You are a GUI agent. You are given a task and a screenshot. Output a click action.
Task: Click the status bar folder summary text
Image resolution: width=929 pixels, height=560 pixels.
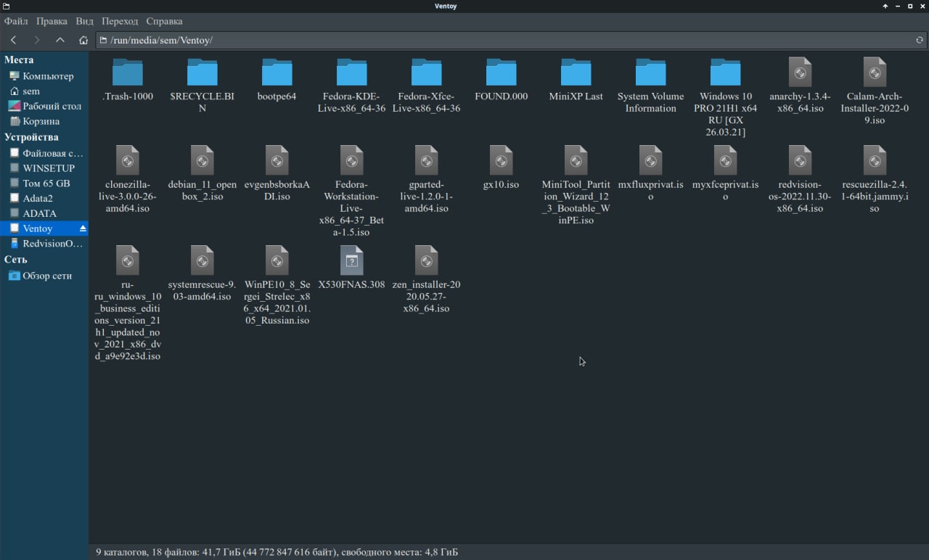tap(277, 552)
